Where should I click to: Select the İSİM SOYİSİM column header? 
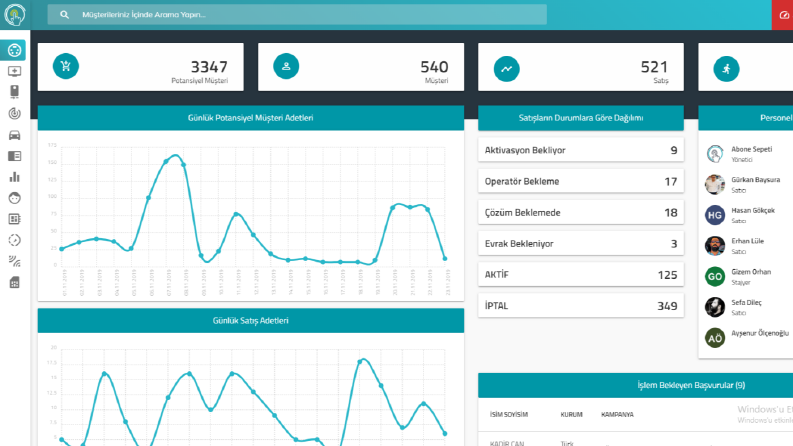tap(509, 415)
